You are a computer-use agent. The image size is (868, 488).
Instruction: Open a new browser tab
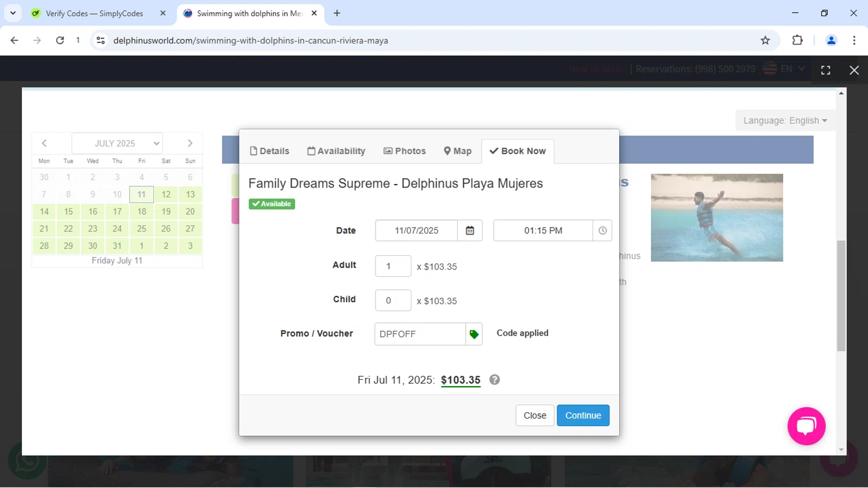[x=337, y=13]
